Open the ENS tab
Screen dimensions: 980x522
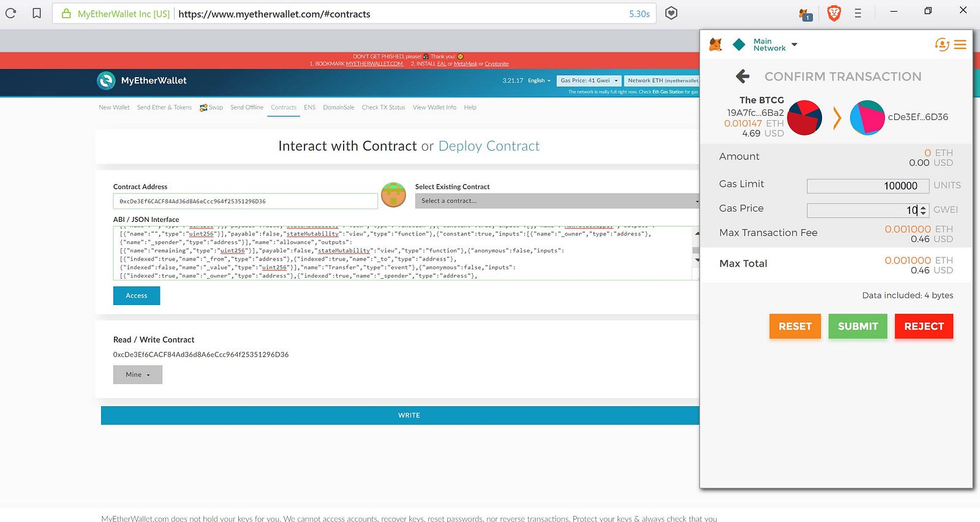point(309,107)
